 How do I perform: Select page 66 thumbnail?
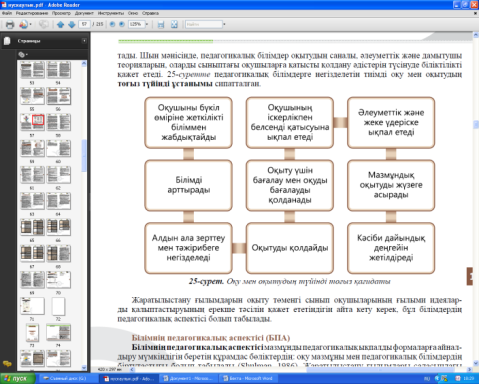pos(58,227)
